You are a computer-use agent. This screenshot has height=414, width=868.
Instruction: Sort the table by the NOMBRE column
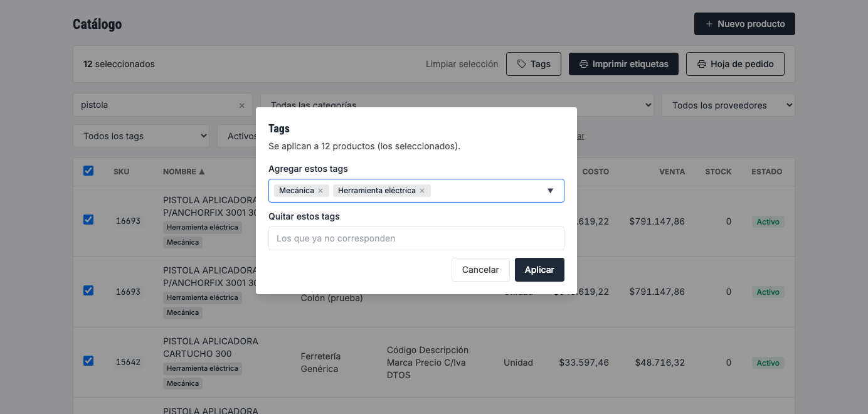click(x=184, y=172)
